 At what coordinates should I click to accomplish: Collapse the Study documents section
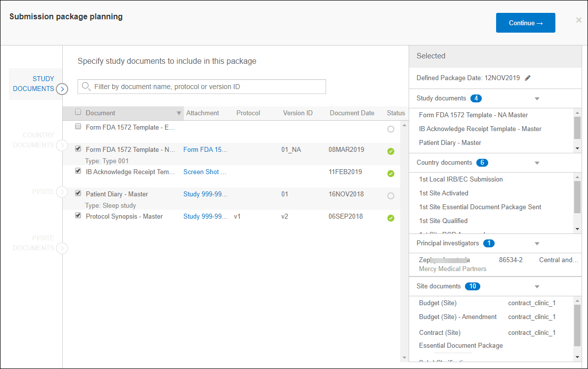(537, 98)
